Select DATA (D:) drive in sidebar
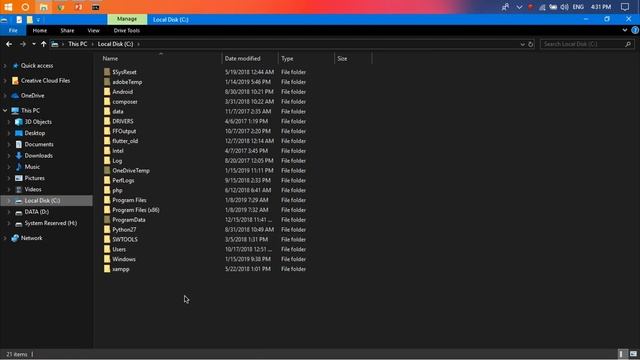Viewport: 640px width, 360px height. click(36, 212)
